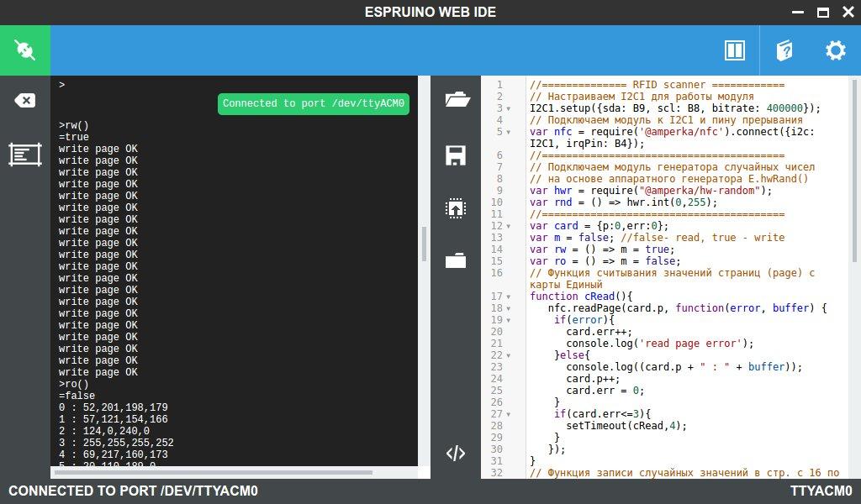The width and height of the screenshot is (861, 504).
Task: Collapse the fold arrow at line 18
Action: (x=510, y=309)
